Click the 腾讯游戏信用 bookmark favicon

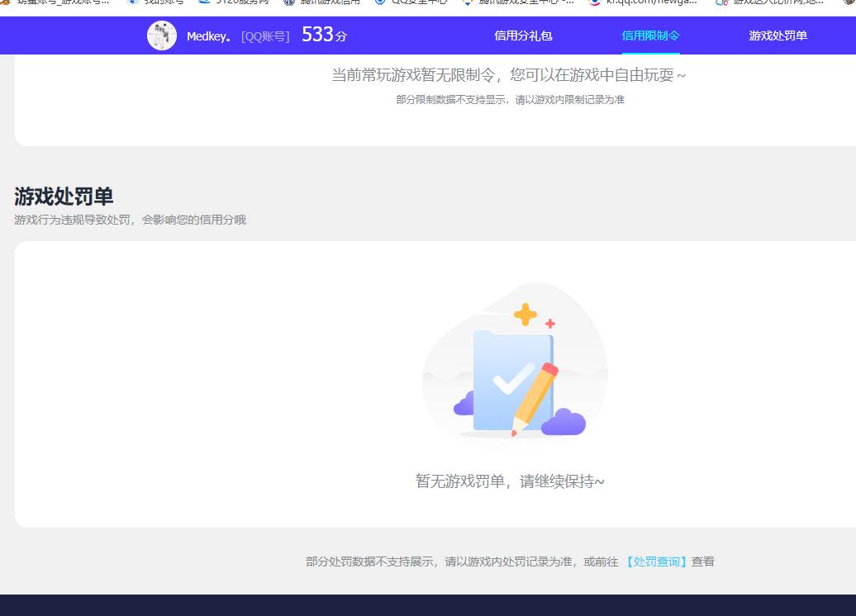(289, 3)
